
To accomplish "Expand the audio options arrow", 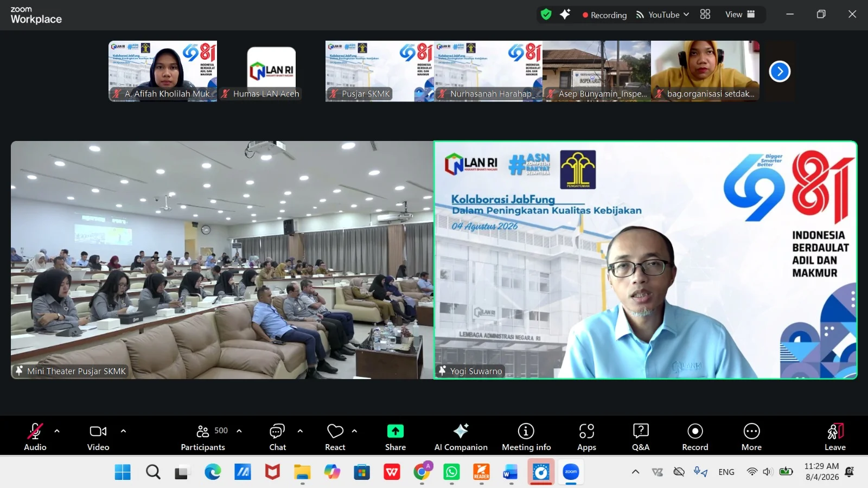I will (57, 431).
